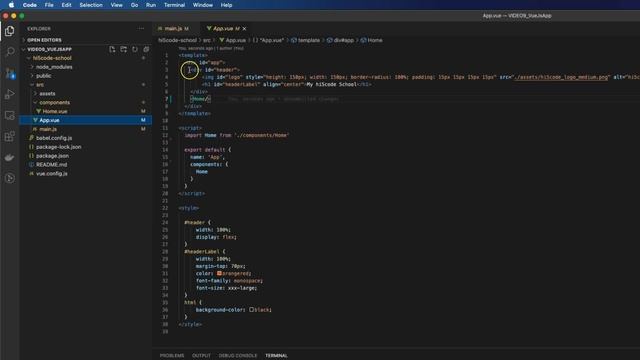Switch to the App.vue editor tab
This screenshot has height=360, width=640.
coord(224,29)
